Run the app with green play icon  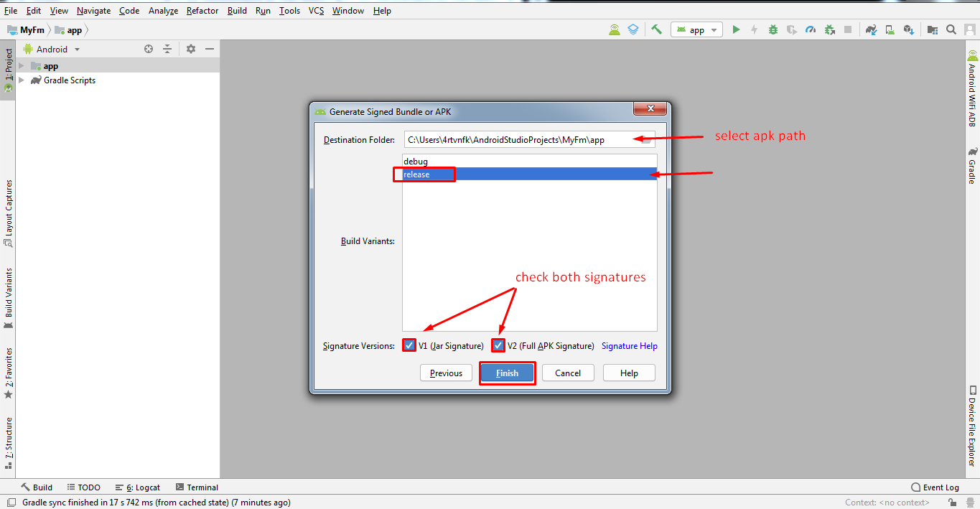736,29
